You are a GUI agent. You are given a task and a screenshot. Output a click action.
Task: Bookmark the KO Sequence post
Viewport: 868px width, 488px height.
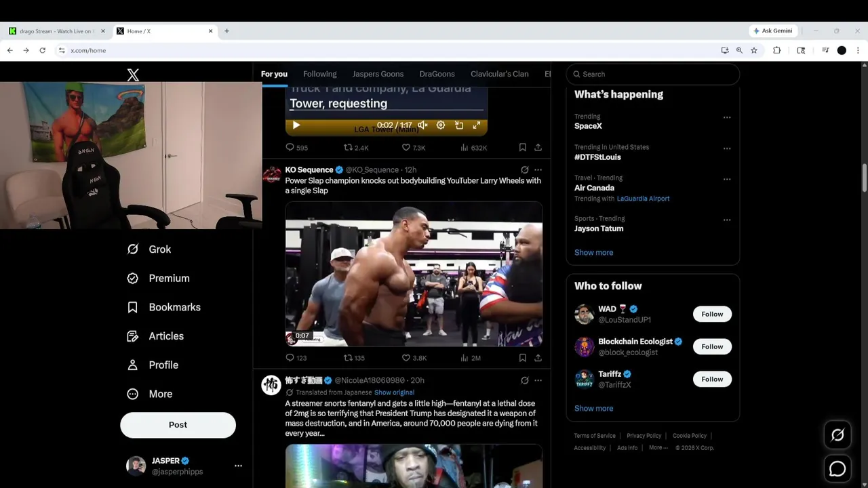pyautogui.click(x=522, y=358)
